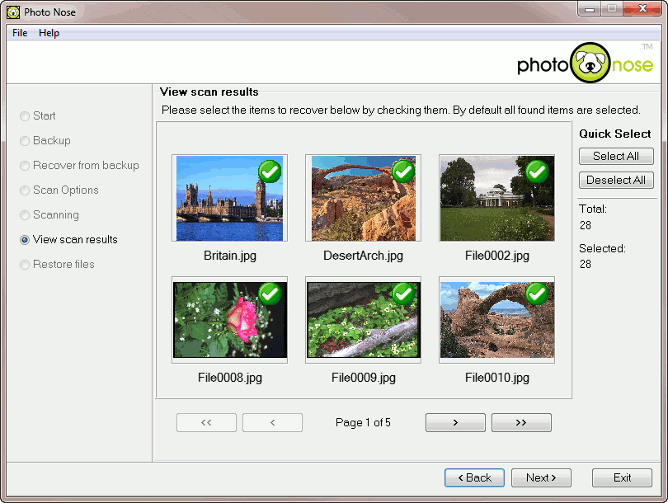Screen dimensions: 668x503
Task: Click the File0010.jpg rock arch thumbnail
Action: pos(497,320)
